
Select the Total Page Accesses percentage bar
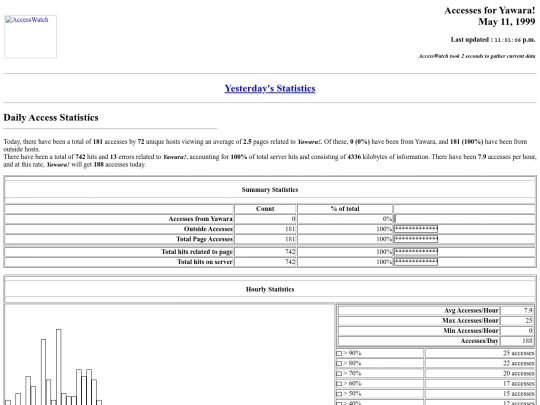[x=416, y=239]
